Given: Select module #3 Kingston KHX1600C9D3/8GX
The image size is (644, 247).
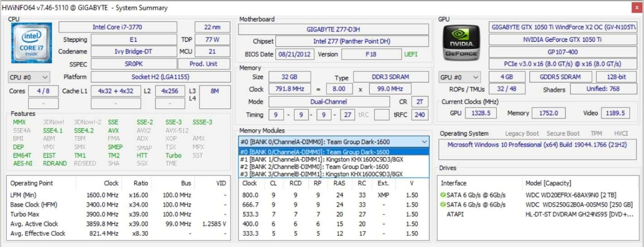Looking at the screenshot, I should (x=334, y=174).
